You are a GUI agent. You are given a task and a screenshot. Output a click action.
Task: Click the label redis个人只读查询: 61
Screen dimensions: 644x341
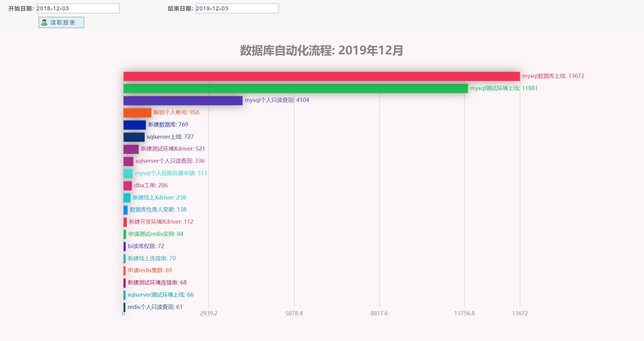(x=155, y=307)
